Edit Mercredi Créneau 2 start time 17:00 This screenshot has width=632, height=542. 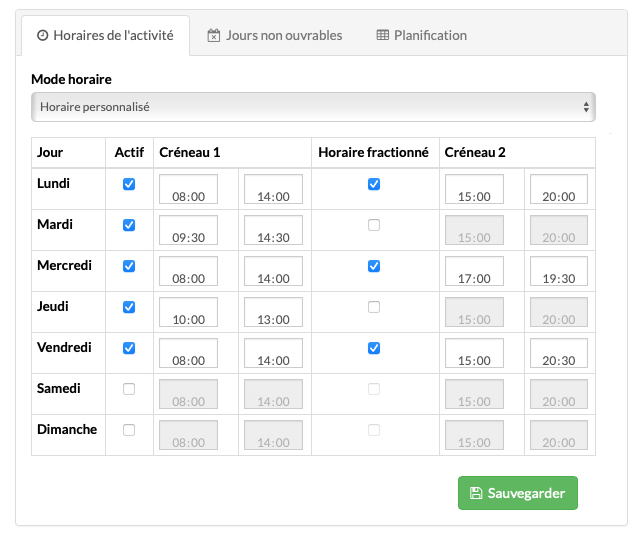point(474,271)
